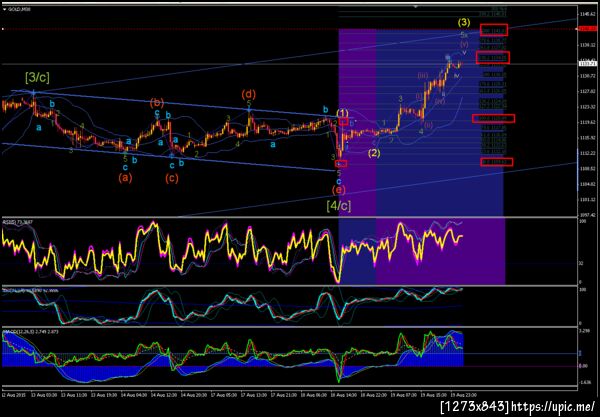600x417 pixels.
Task: Click the red (a) wave label
Action: point(125,178)
